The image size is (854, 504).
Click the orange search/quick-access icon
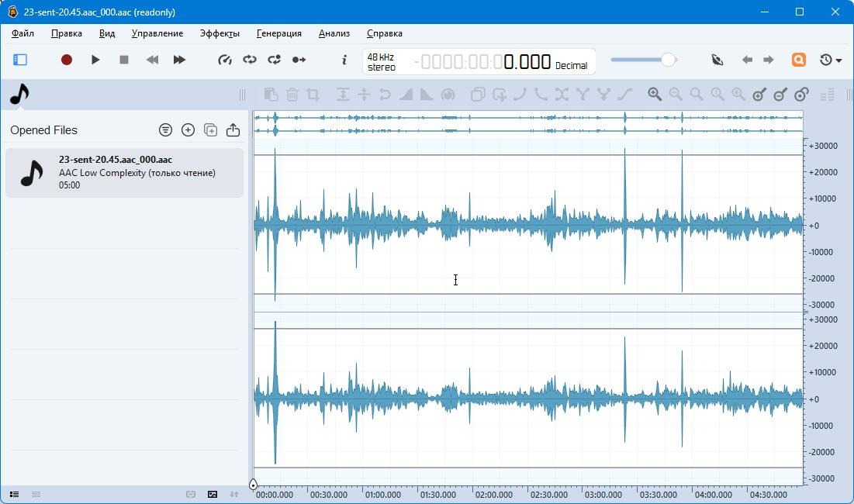[798, 60]
